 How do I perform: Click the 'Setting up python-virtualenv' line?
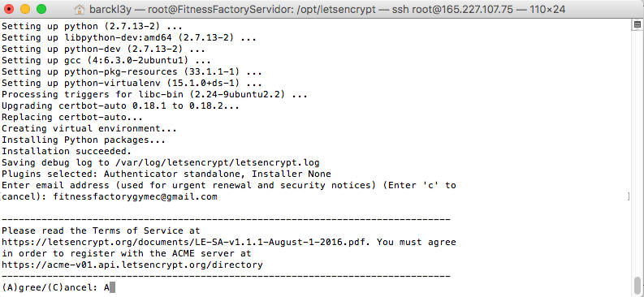coord(132,83)
